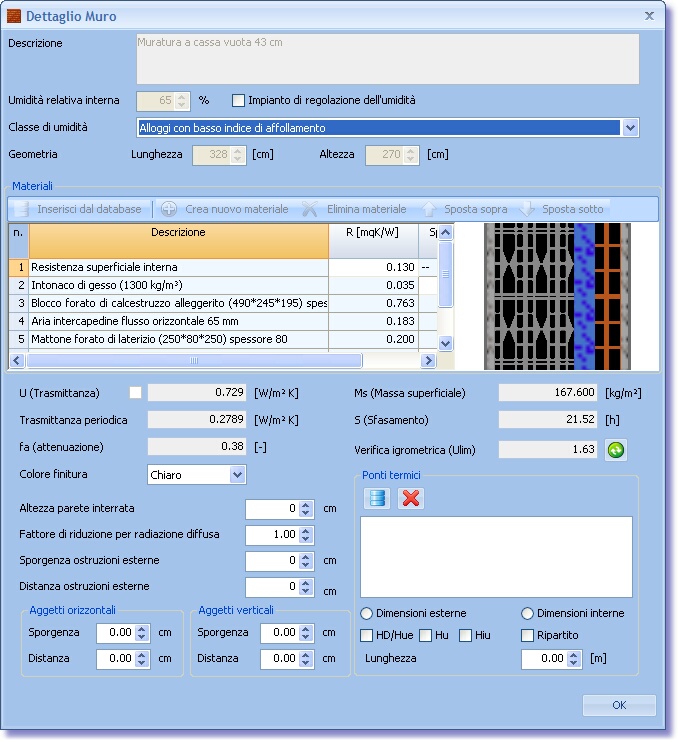Click the red X delete icon in Ponti termici

tap(411, 498)
